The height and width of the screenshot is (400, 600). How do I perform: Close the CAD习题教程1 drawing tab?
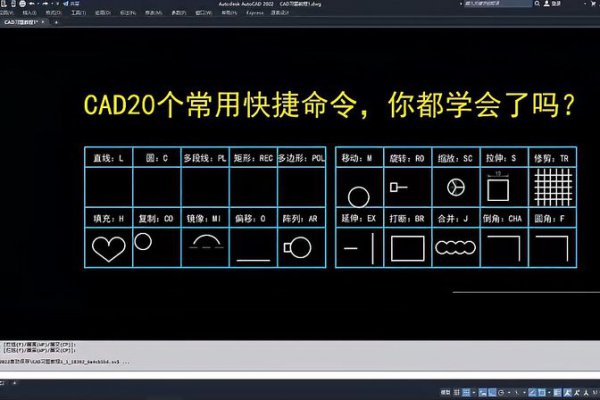tap(42, 22)
